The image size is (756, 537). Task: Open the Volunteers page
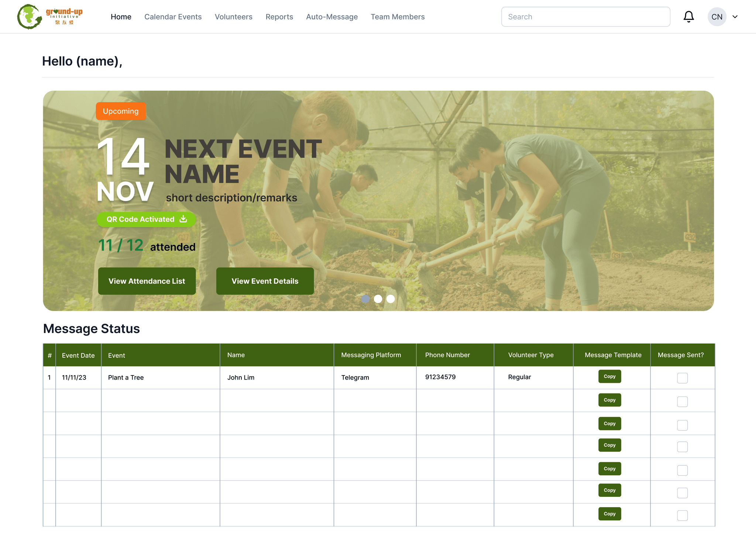click(234, 17)
